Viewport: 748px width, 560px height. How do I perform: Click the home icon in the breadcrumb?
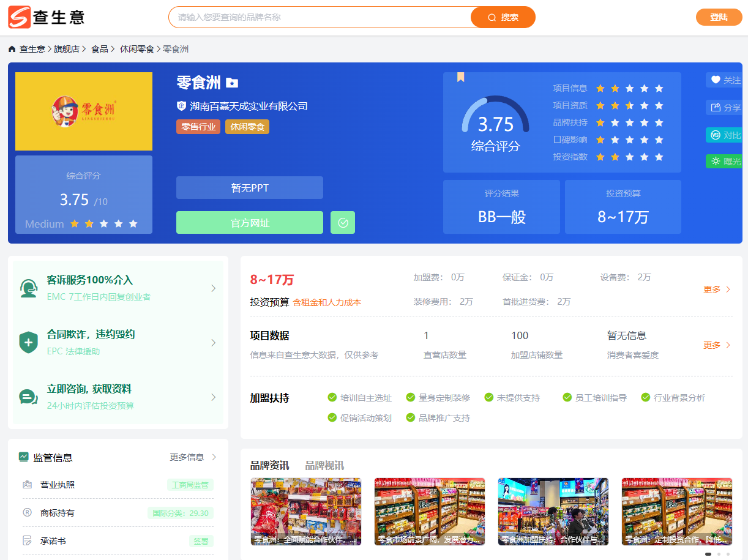(x=12, y=49)
